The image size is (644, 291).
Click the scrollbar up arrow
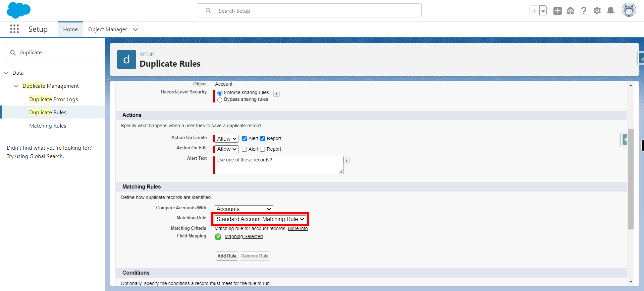point(631,85)
